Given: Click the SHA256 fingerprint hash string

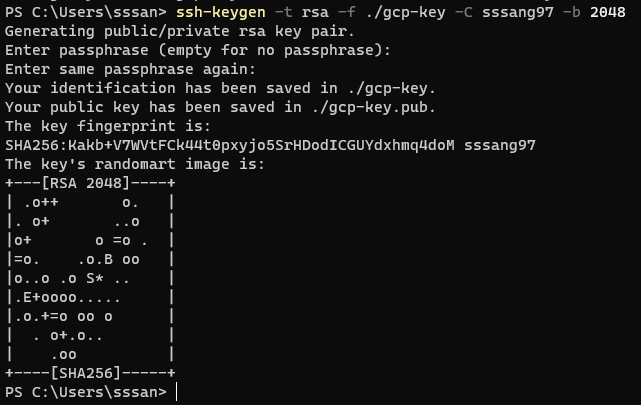Looking at the screenshot, I should click(x=230, y=145).
